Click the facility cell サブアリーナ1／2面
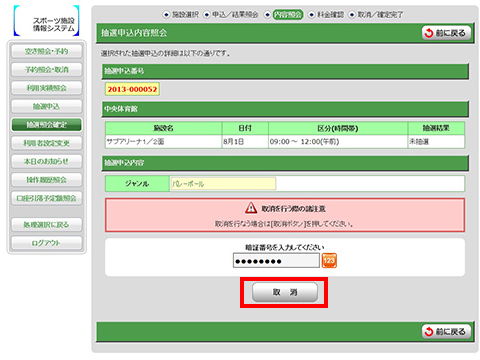The image size is (480, 360). coord(164,142)
